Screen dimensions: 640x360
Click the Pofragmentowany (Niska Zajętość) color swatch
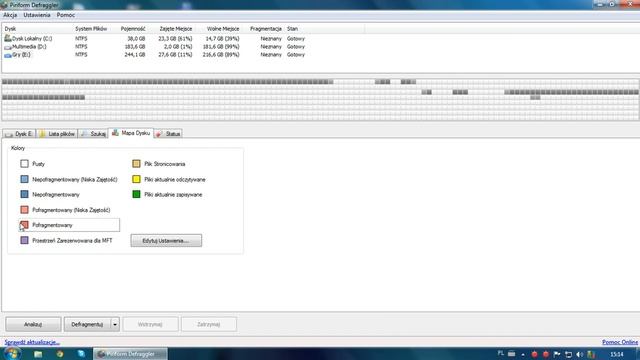coord(24,210)
